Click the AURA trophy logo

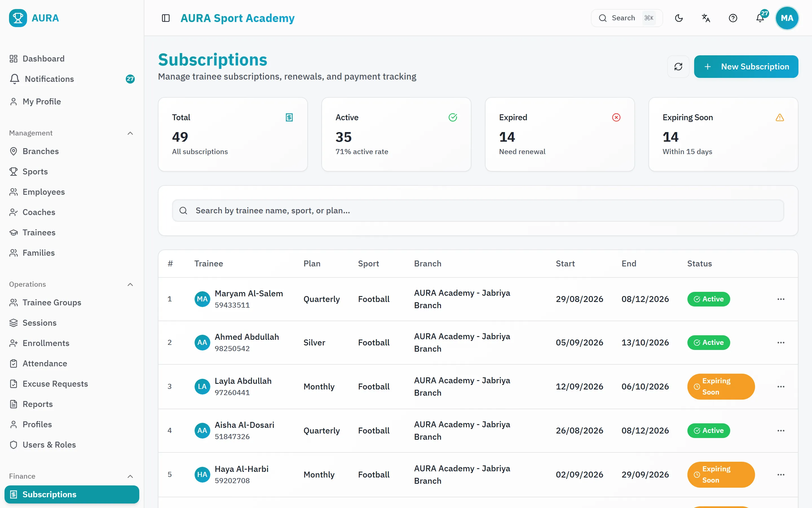click(x=18, y=18)
